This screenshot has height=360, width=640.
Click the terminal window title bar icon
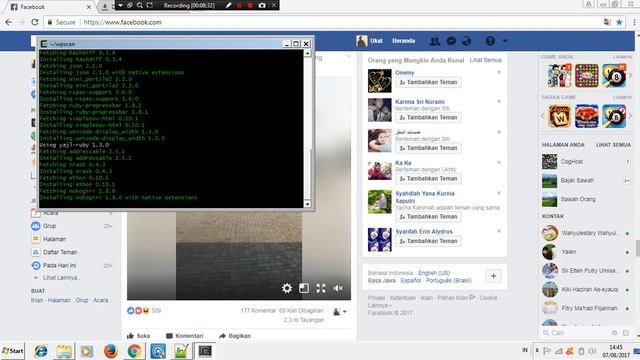coord(44,44)
